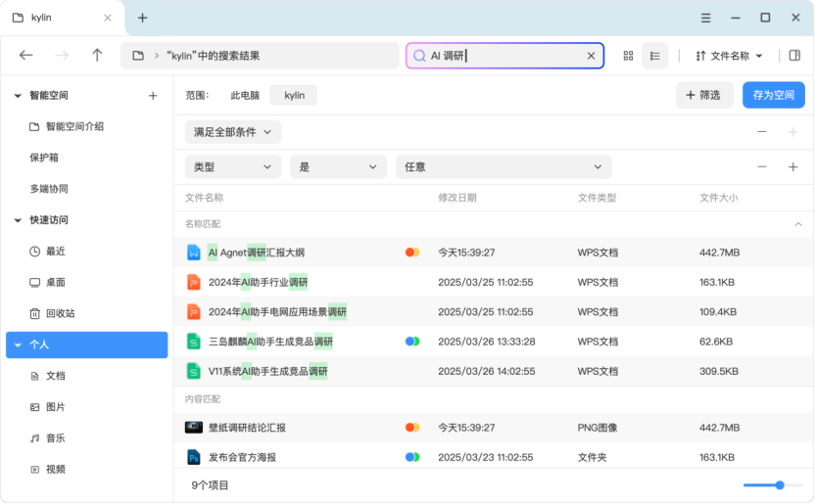The width and height of the screenshot is (815, 504).
Task: Open the 文件名称 sort dropdown
Action: point(729,56)
